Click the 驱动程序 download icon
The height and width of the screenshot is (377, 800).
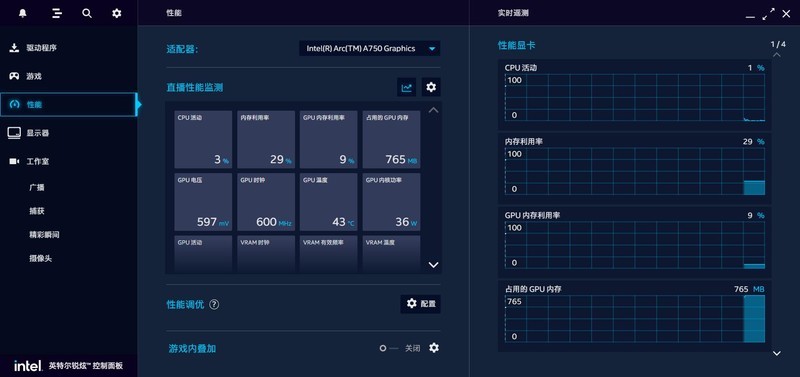tap(14, 48)
